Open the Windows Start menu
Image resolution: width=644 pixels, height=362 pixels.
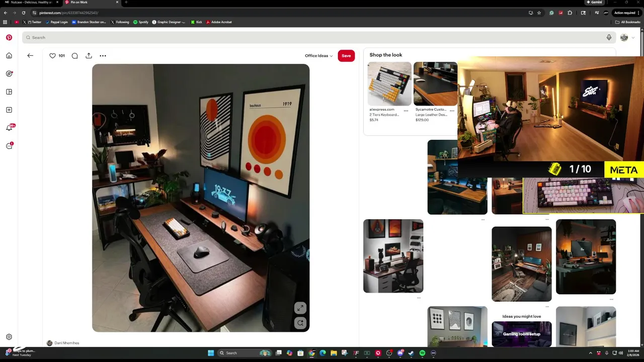point(211,353)
